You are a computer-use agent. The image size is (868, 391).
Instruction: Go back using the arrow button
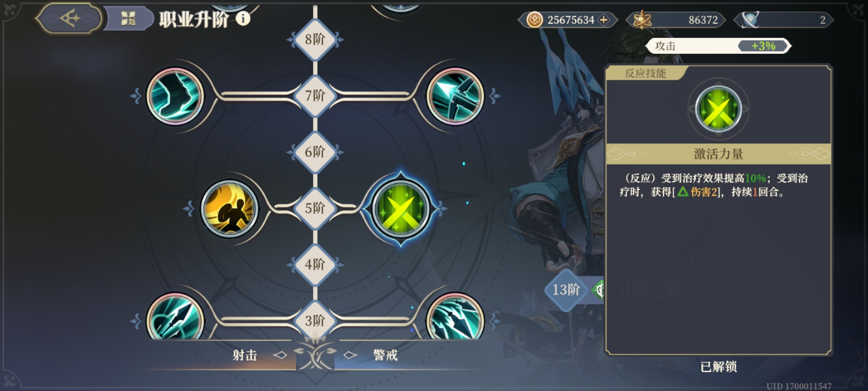pyautogui.click(x=69, y=18)
